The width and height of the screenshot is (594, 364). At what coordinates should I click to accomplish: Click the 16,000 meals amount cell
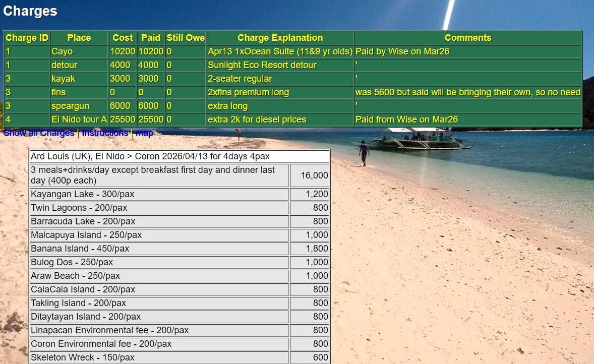click(310, 175)
